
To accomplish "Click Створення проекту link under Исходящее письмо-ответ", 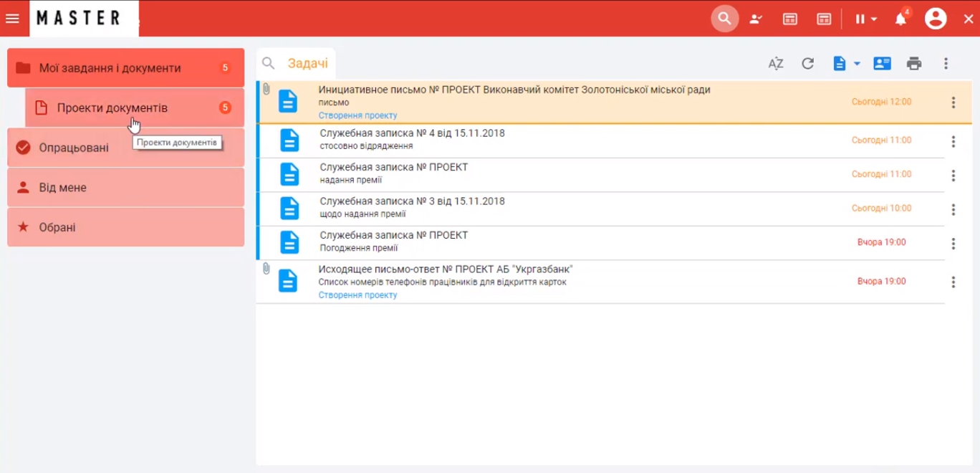I will pyautogui.click(x=357, y=295).
